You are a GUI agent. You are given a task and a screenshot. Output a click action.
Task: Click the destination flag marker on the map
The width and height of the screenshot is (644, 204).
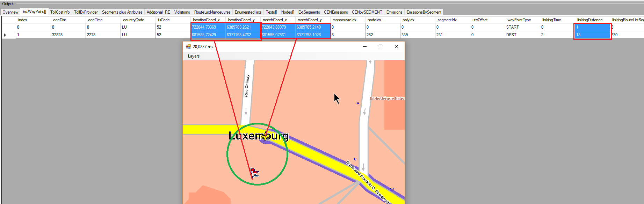(x=254, y=173)
